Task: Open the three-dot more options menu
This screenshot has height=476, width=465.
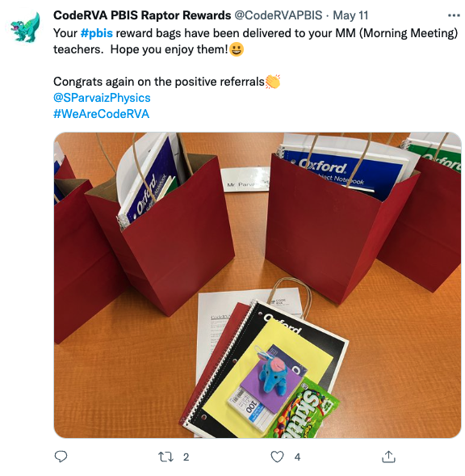Action: click(x=454, y=15)
